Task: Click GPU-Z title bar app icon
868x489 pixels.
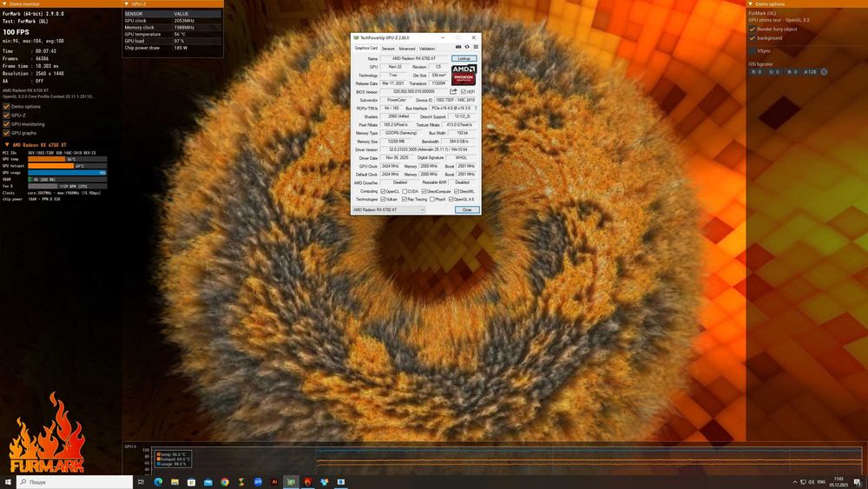Action: click(x=356, y=37)
